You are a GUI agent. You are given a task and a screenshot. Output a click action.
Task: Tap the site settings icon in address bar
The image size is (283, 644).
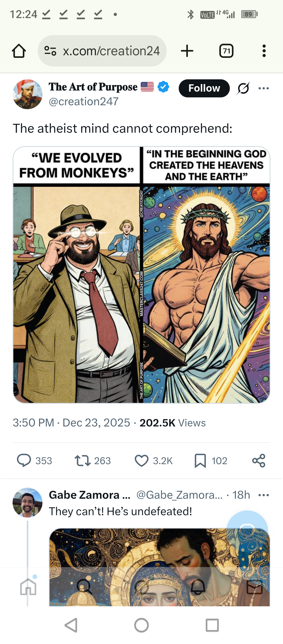coord(50,51)
